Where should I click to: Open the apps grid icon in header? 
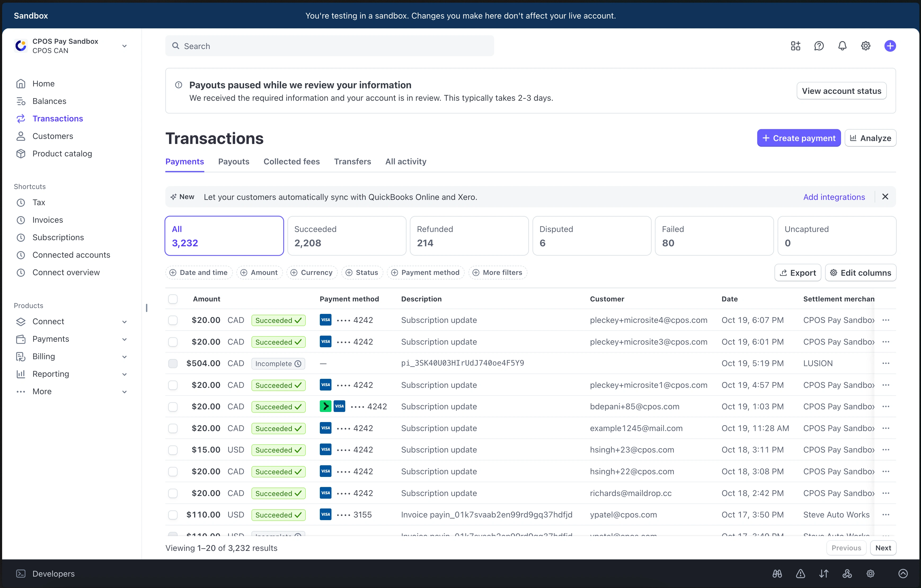tap(796, 46)
